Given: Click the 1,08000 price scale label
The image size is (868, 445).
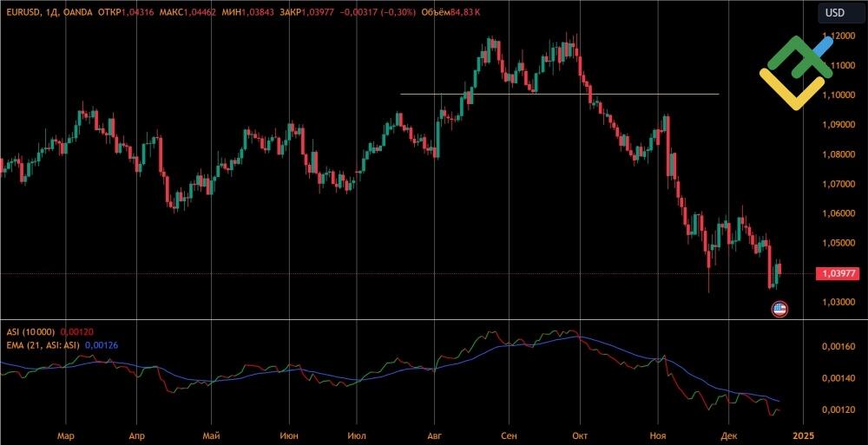Looking at the screenshot, I should pyautogui.click(x=840, y=154).
